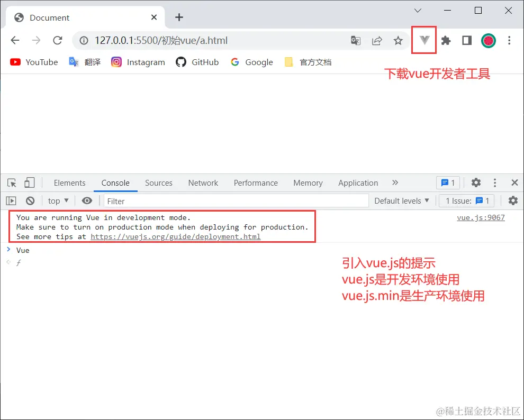Bookmark this tab with the star
The image size is (524, 420).
click(x=397, y=41)
